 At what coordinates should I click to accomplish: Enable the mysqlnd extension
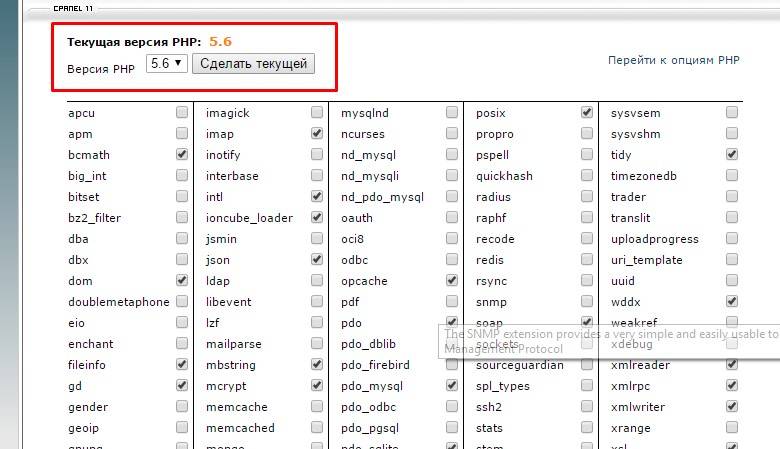coord(452,112)
